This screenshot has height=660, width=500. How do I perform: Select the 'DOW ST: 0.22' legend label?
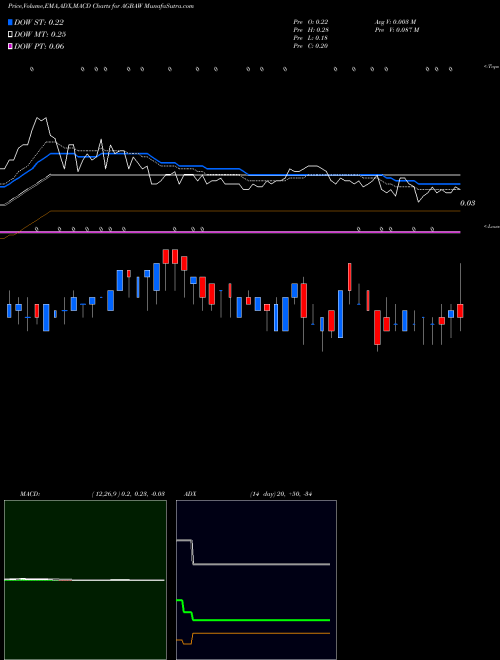[39, 22]
